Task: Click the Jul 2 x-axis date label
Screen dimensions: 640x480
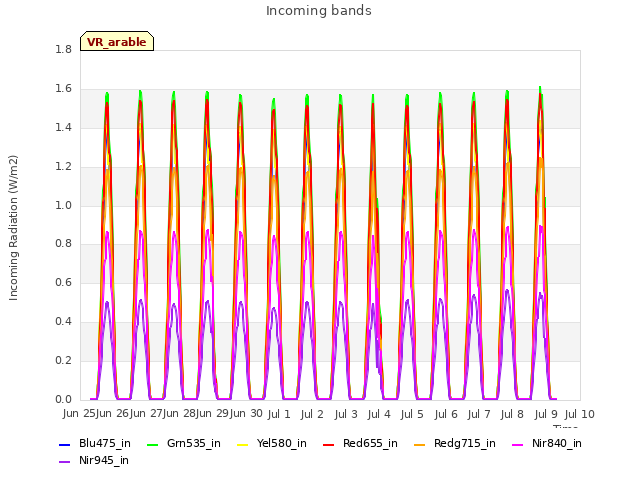Action: tap(312, 415)
